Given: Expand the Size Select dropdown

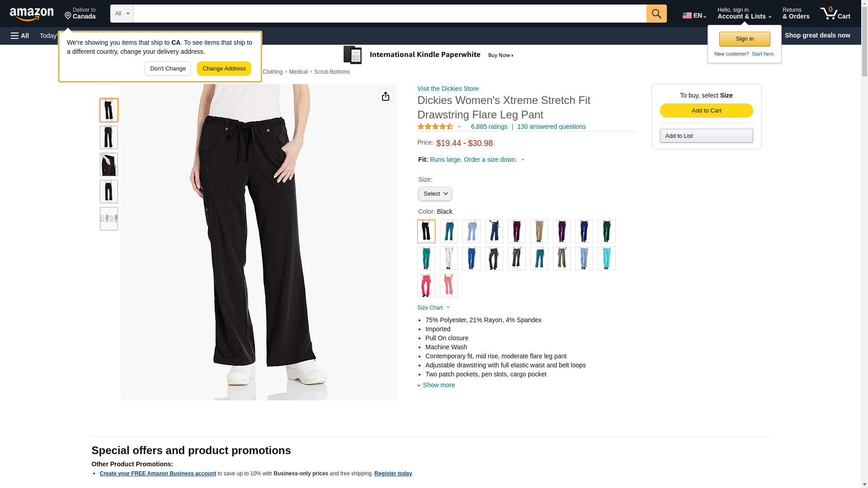Looking at the screenshot, I should pos(435,194).
